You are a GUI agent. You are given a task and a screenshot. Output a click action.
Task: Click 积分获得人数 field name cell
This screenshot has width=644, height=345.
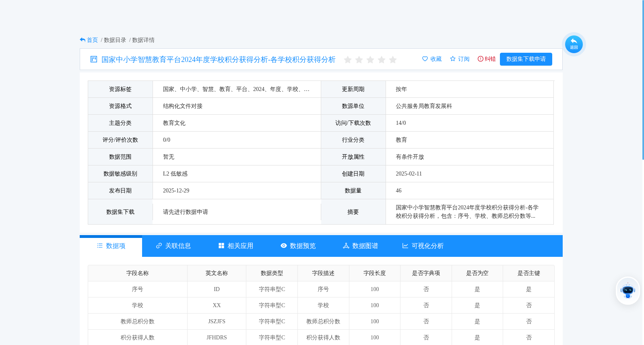138,338
